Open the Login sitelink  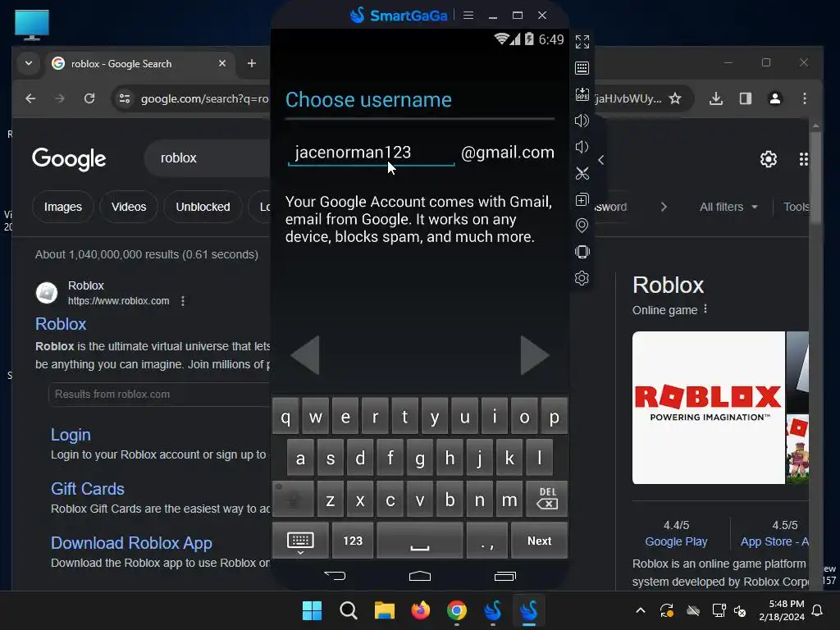point(71,435)
